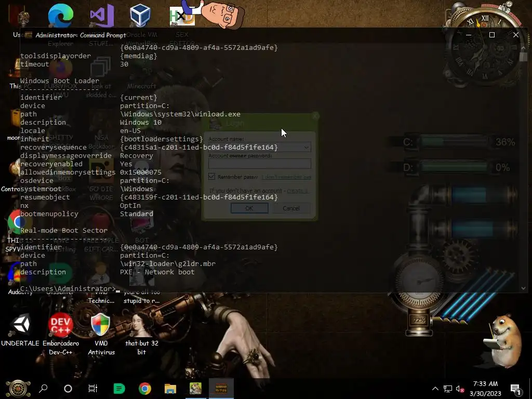Image resolution: width=532 pixels, height=399 pixels.
Task: Open the HxD hex editor desktop icon
Action: 182,16
